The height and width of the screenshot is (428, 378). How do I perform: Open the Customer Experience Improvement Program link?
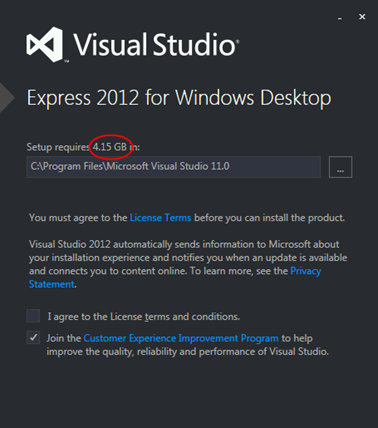[x=181, y=338]
